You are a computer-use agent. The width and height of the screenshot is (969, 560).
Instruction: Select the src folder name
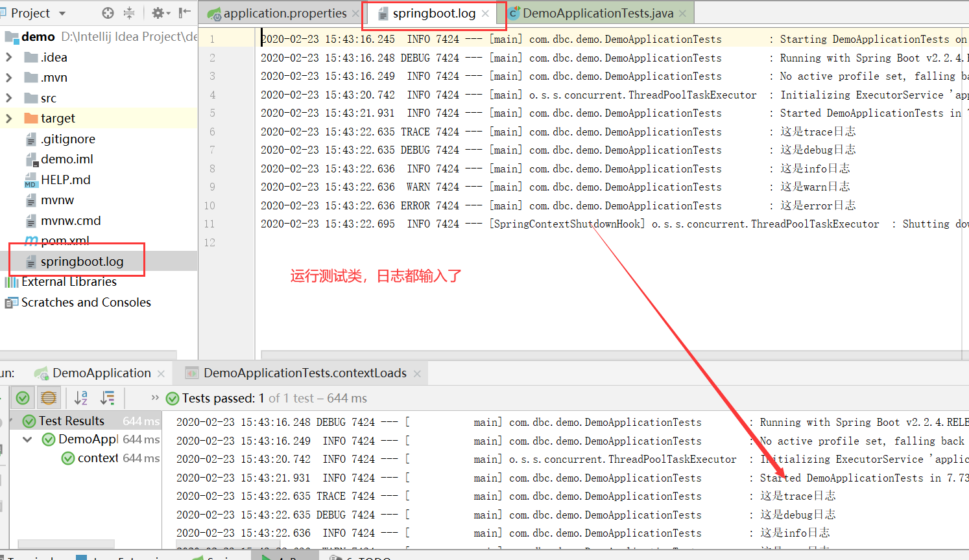click(49, 98)
